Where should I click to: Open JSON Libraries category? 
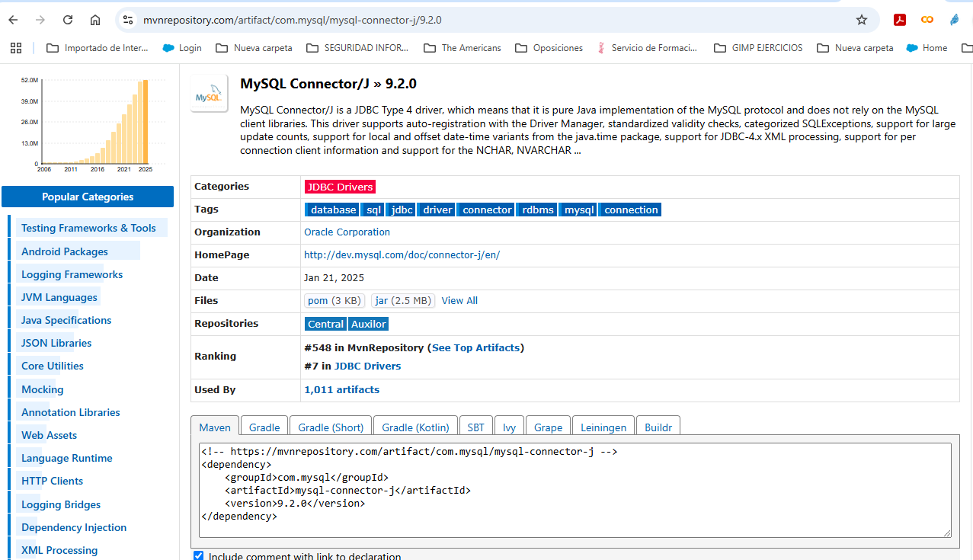coord(56,343)
